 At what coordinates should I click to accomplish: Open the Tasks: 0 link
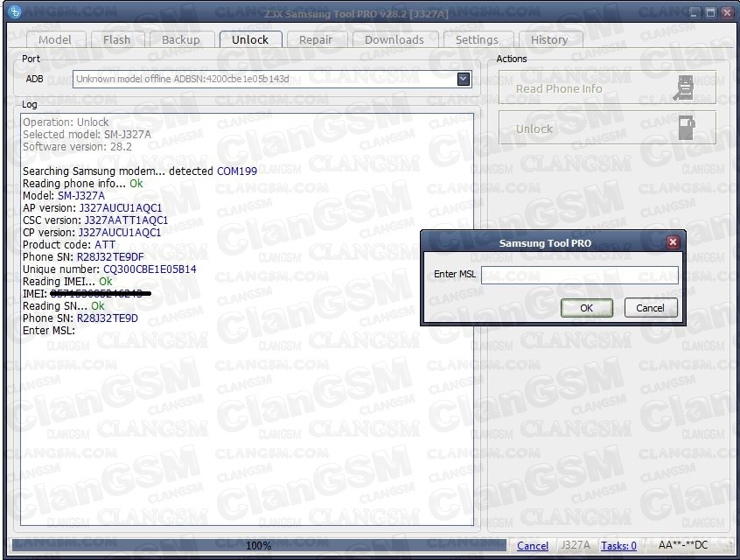tap(618, 546)
